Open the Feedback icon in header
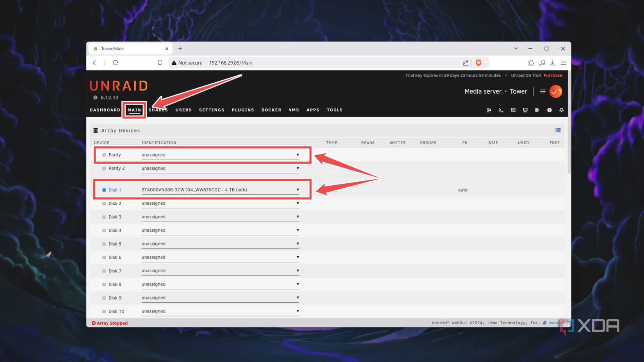The width and height of the screenshot is (644, 362). point(513,110)
